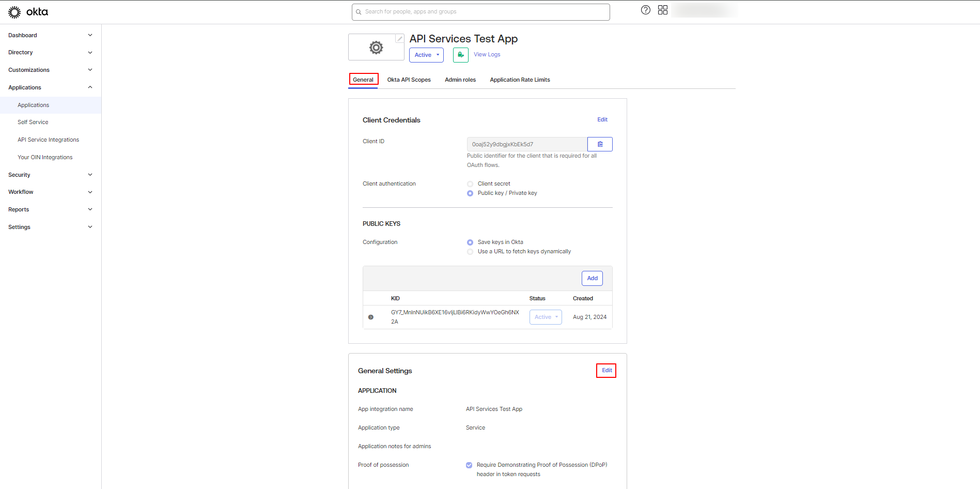The height and width of the screenshot is (489, 980).
Task: Expand the key row arrow icon
Action: 371,317
